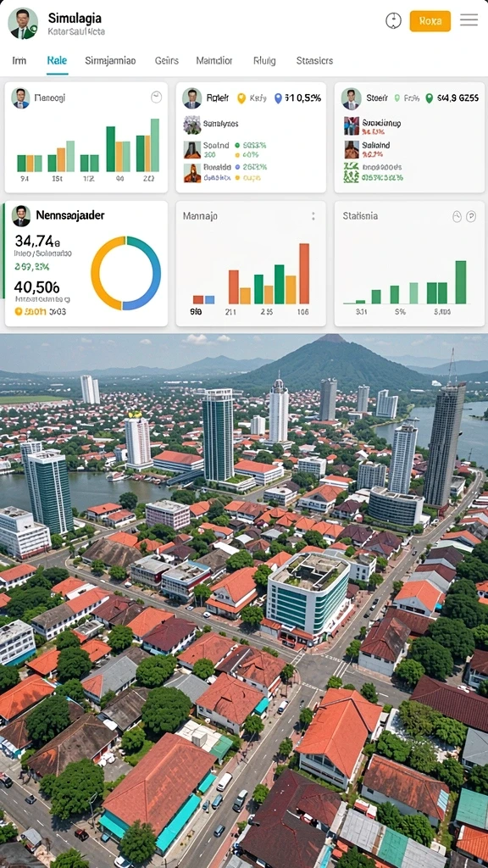The width and height of the screenshot is (488, 868).
Task: Click the avatar on the Stoeir card
Action: click(351, 98)
